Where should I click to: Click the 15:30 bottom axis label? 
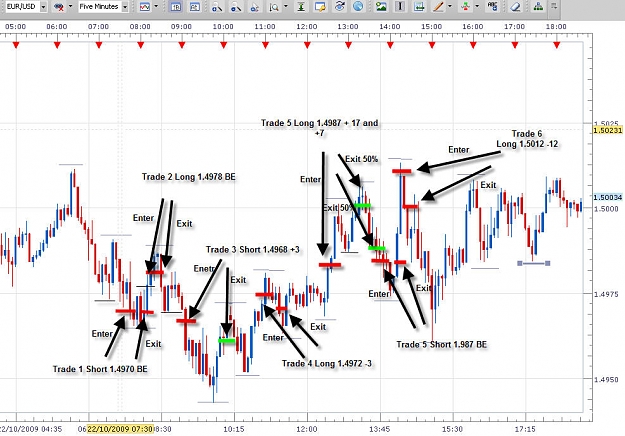tap(452, 429)
